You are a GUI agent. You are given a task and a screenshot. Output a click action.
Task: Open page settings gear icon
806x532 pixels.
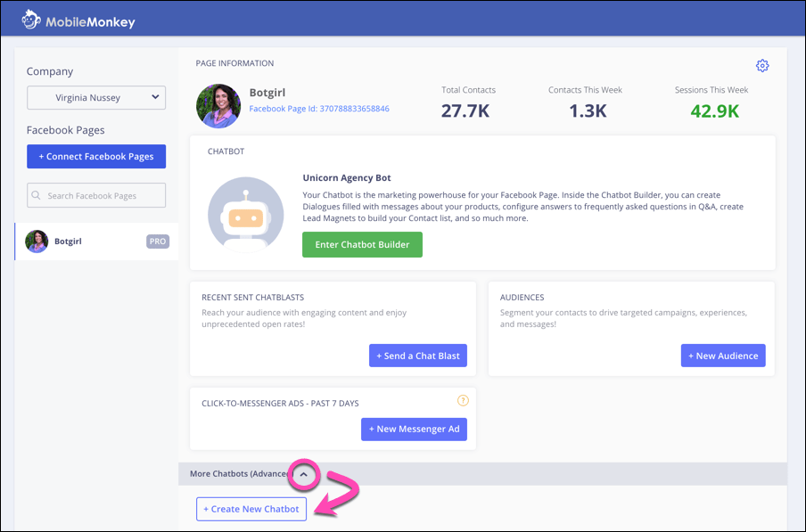point(762,66)
